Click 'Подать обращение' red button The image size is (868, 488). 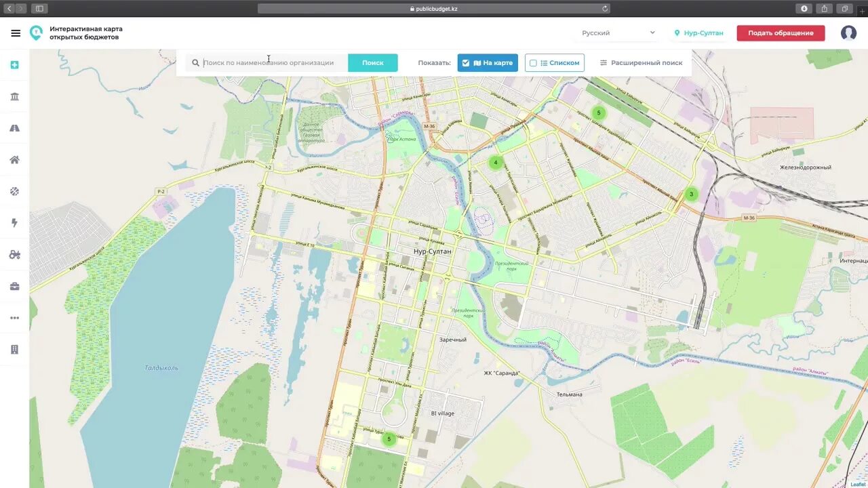coord(781,33)
